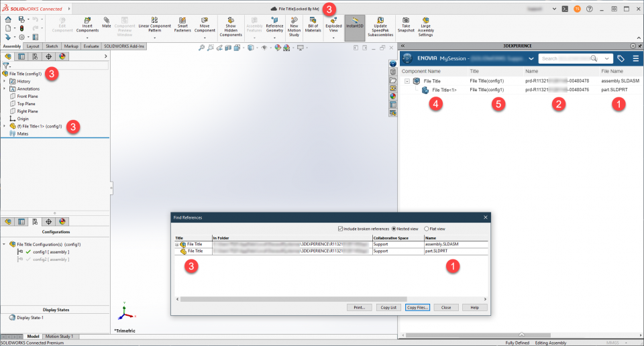Switch to top PropertyManager tab icon

[x=21, y=56]
